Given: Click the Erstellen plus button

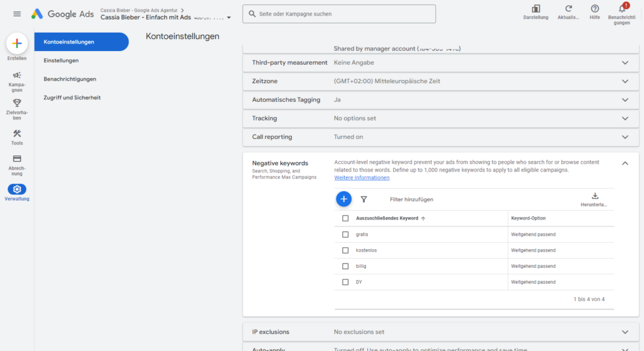Looking at the screenshot, I should pos(17,43).
